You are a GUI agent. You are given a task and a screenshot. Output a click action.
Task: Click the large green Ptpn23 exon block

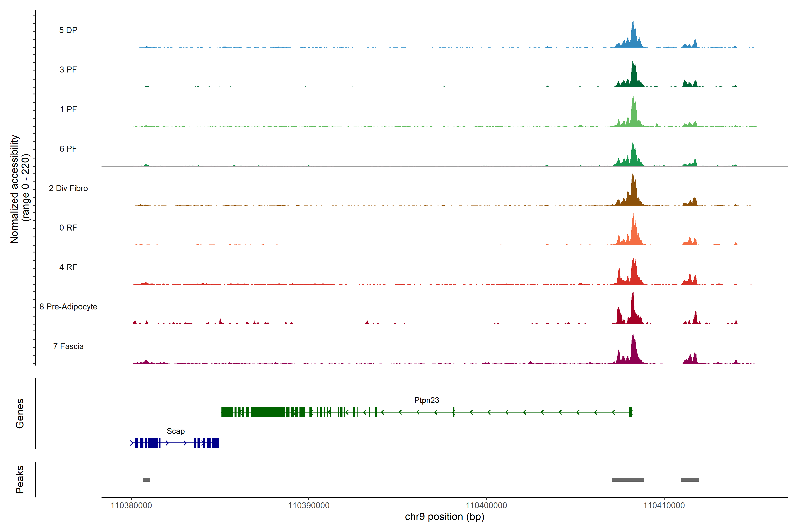pos(267,412)
